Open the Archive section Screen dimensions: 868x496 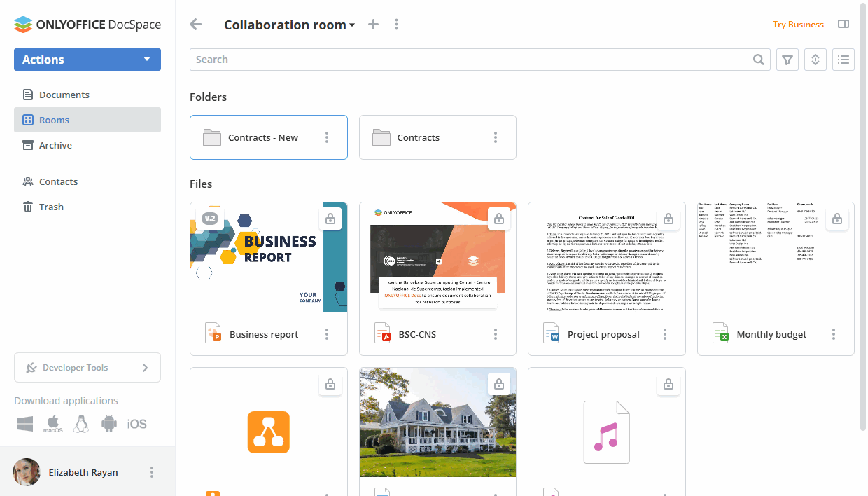click(87, 145)
